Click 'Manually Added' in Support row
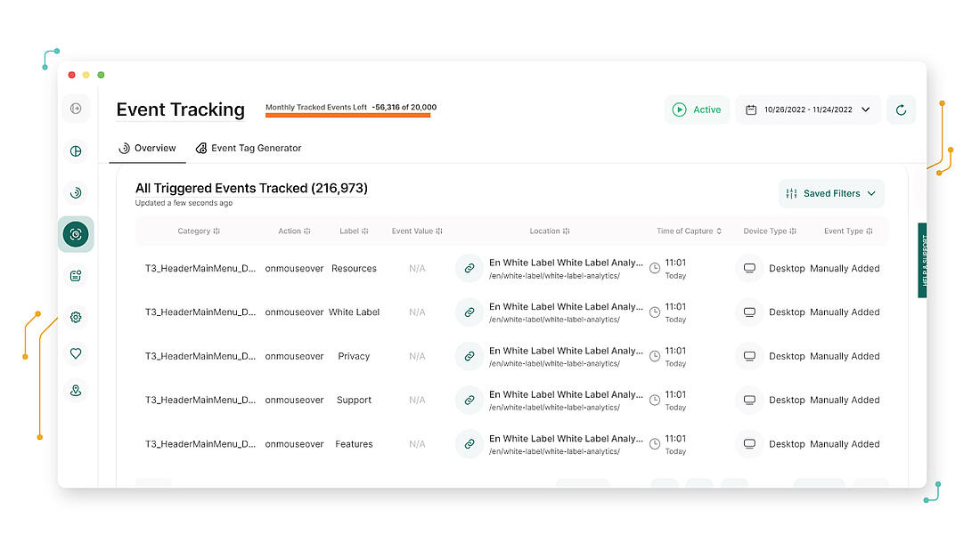The width and height of the screenshot is (980, 551). tap(845, 400)
